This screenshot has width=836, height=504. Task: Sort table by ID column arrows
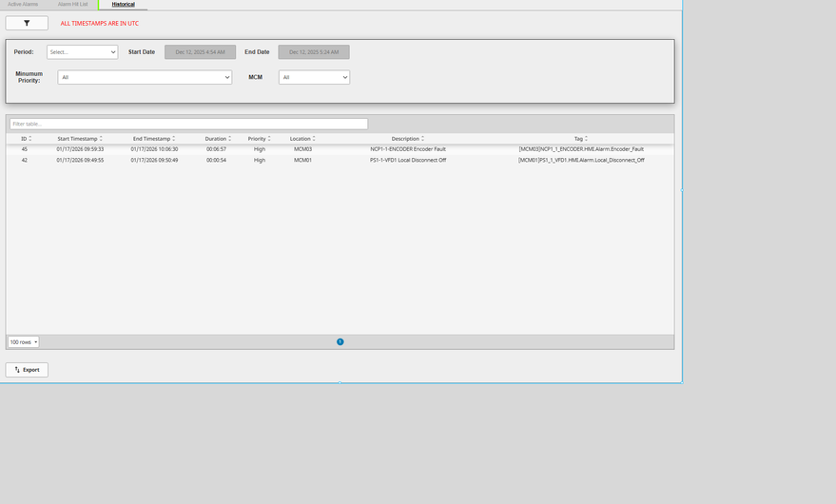point(30,139)
